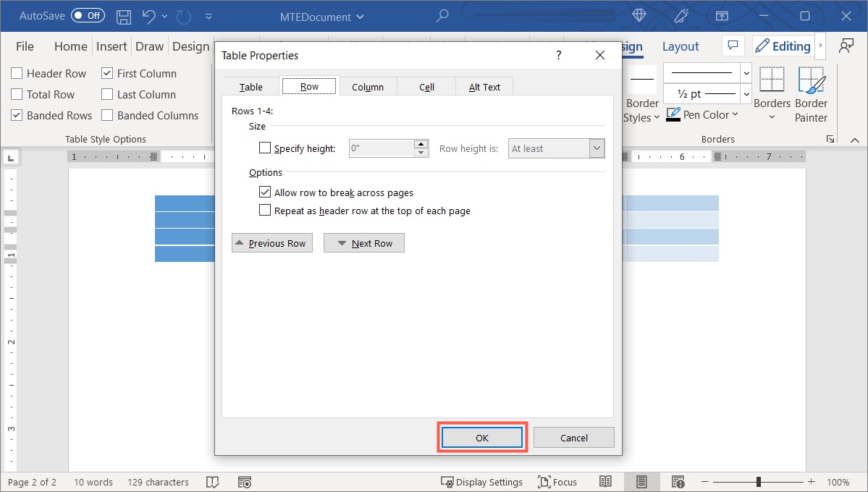Click the Next Row button
This screenshot has width=868, height=492.
pyautogui.click(x=363, y=242)
